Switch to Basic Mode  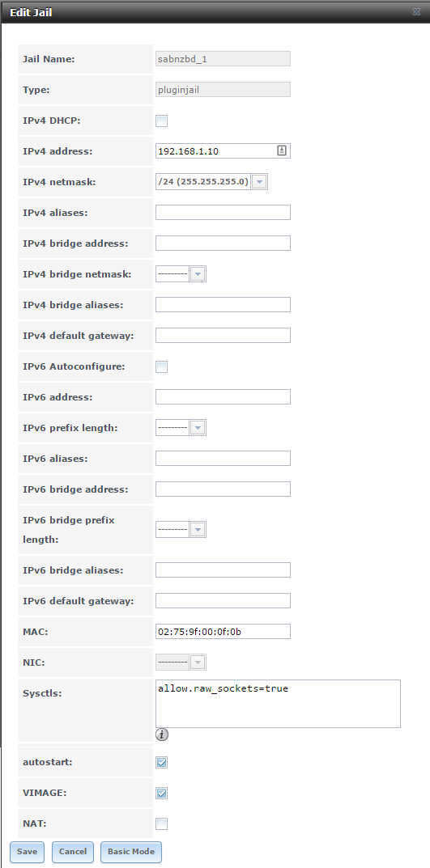point(131,851)
